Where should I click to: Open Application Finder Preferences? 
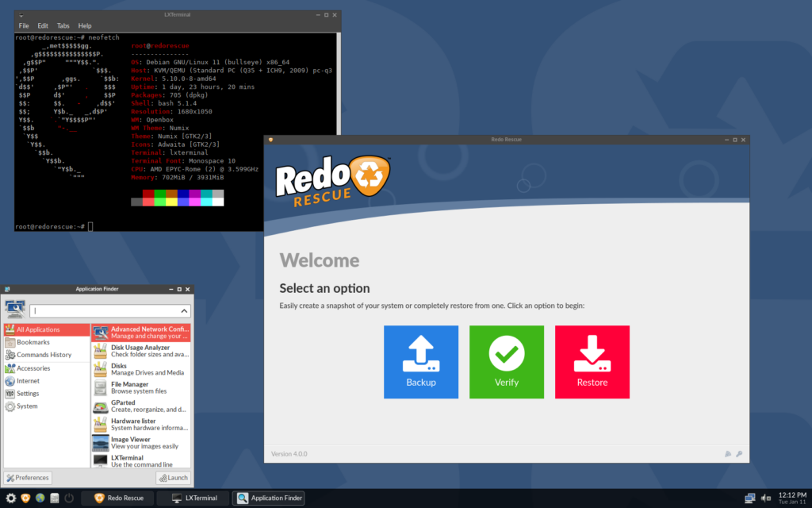[x=28, y=478]
